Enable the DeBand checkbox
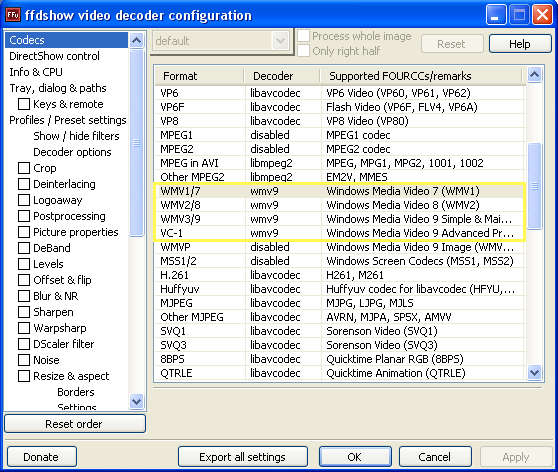The image size is (558, 472). (x=24, y=248)
